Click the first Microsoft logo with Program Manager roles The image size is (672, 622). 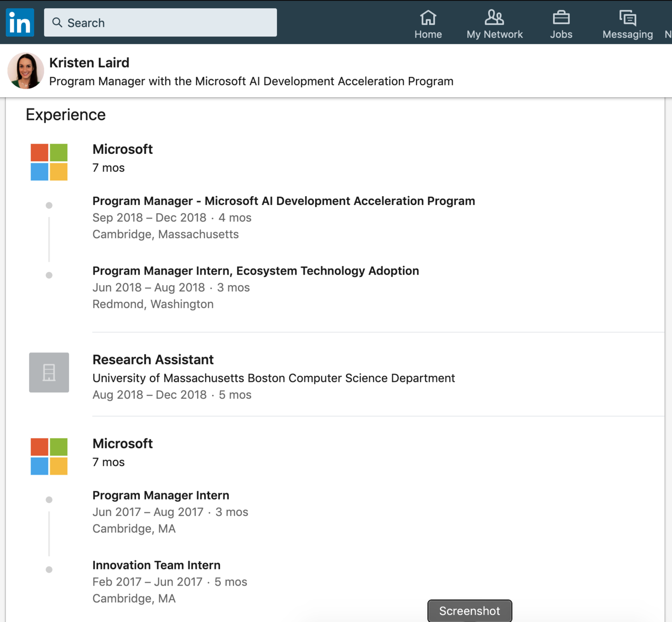pos(49,162)
